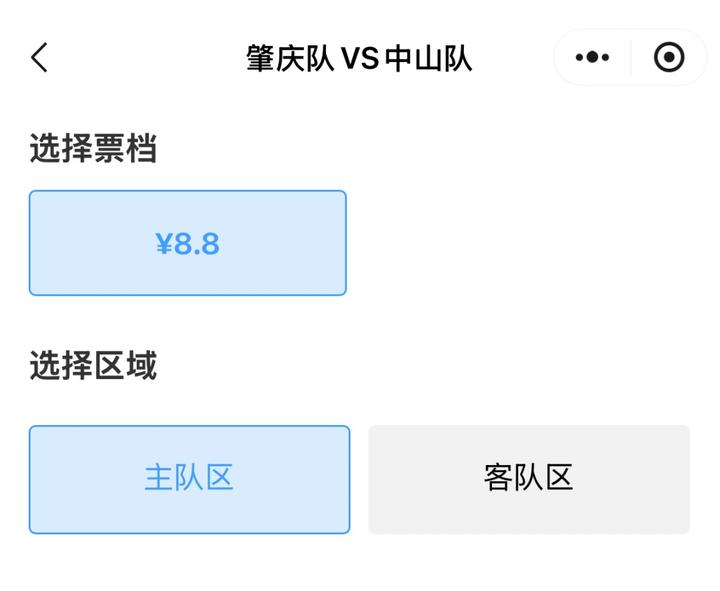
Task: Tap the blue ¥8.8 price box
Action: coord(188,243)
